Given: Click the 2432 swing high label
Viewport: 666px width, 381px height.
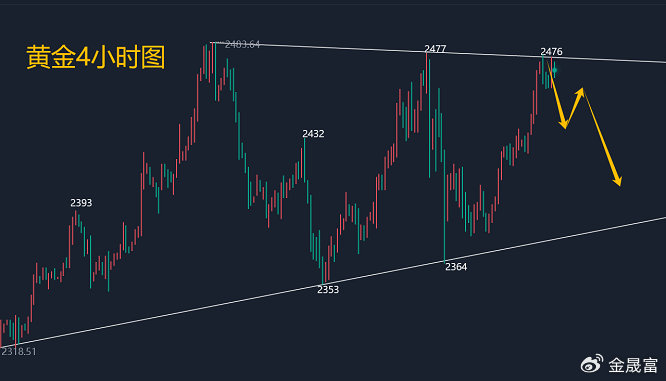Looking at the screenshot, I should tap(313, 134).
